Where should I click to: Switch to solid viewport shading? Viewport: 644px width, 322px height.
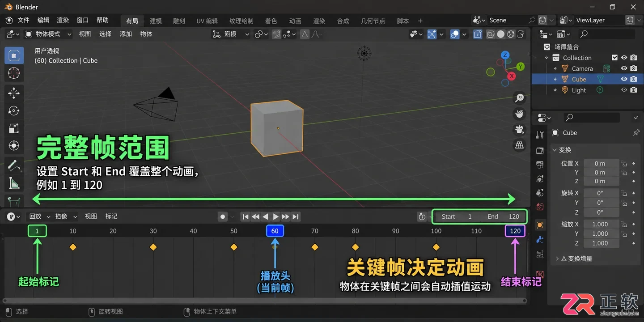(x=501, y=34)
